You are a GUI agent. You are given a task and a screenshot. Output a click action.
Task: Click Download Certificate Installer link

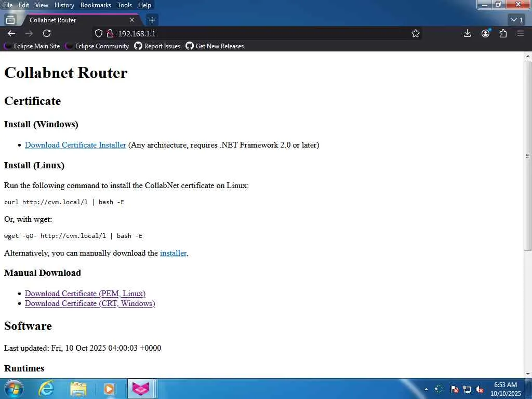(75, 145)
